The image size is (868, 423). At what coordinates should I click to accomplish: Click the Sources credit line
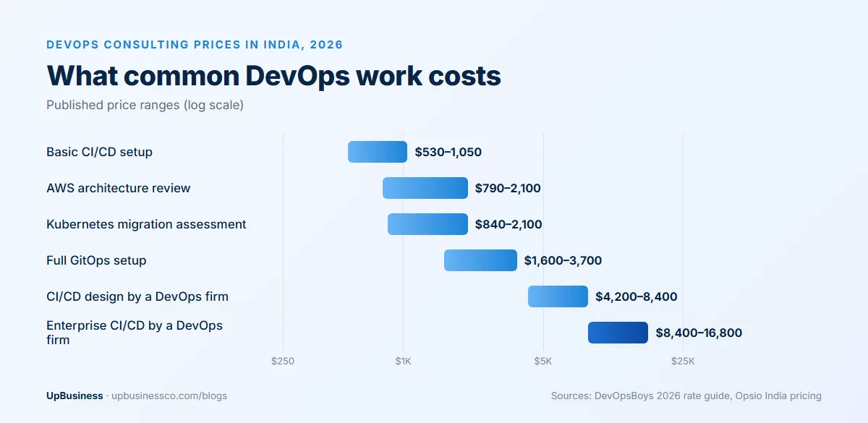(x=686, y=396)
